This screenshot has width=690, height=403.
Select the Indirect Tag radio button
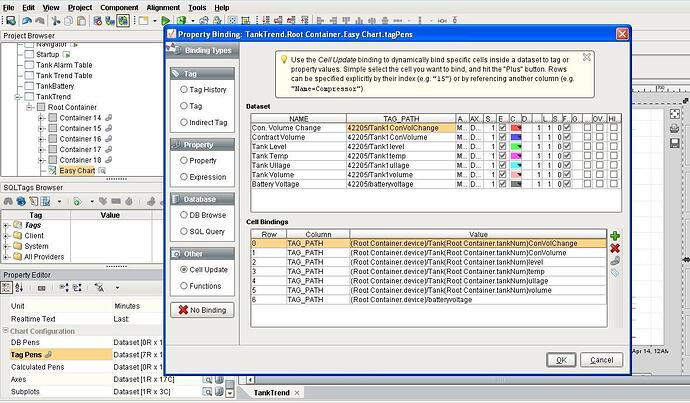pyautogui.click(x=184, y=122)
